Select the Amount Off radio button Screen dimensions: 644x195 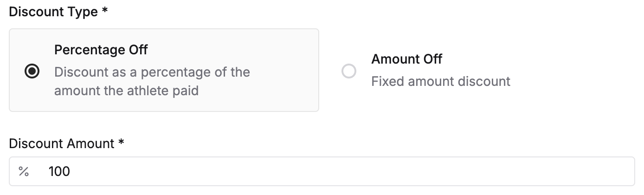[348, 71]
